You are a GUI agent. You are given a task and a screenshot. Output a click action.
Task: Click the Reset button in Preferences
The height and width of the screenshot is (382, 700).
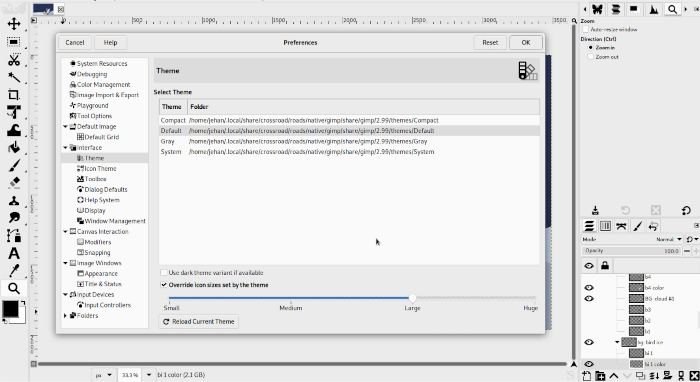490,42
